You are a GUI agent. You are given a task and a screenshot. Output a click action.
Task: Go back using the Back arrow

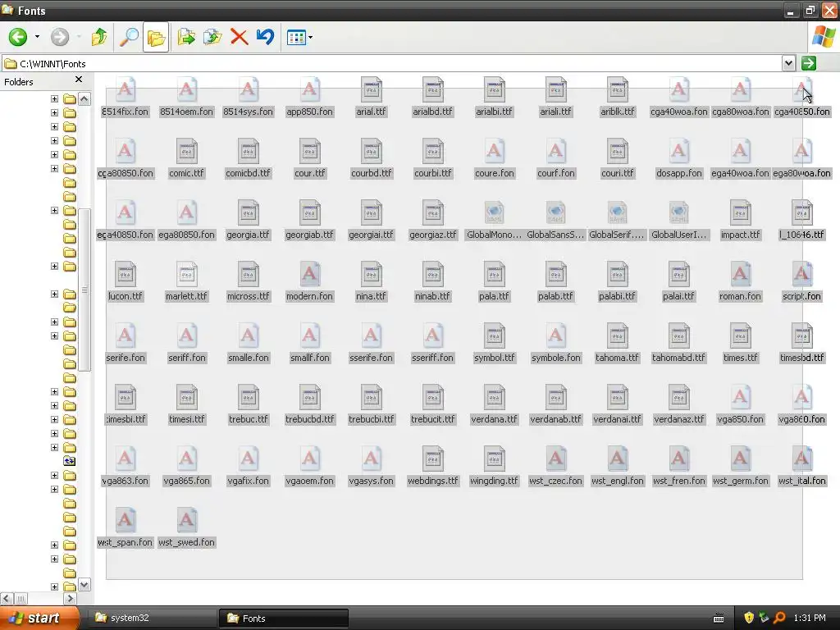(18, 37)
